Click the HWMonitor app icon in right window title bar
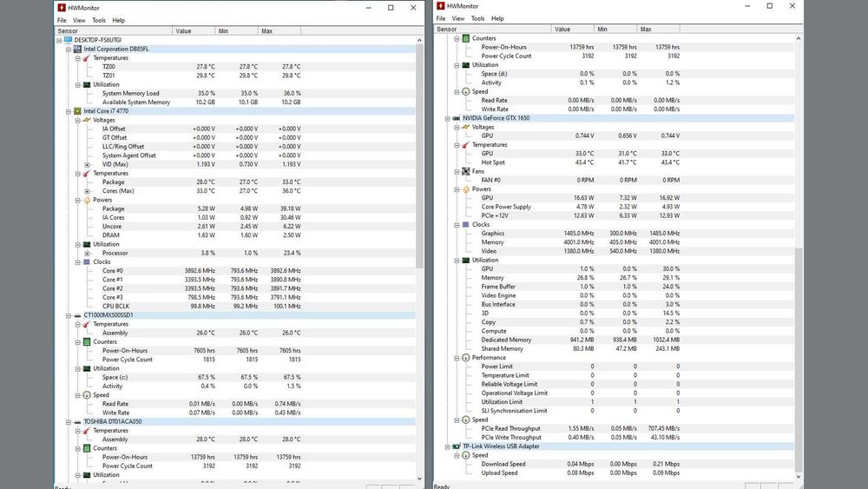The image size is (868, 489). [441, 5]
